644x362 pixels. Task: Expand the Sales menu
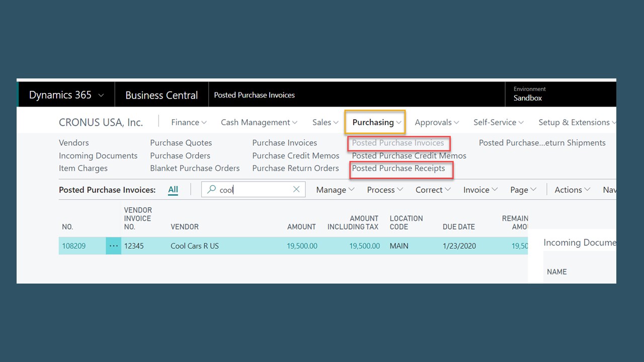point(326,122)
